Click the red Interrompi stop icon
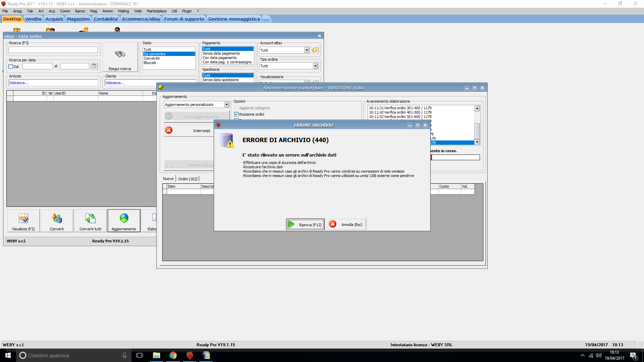Screen dimensions: 644x362 (x=169, y=130)
